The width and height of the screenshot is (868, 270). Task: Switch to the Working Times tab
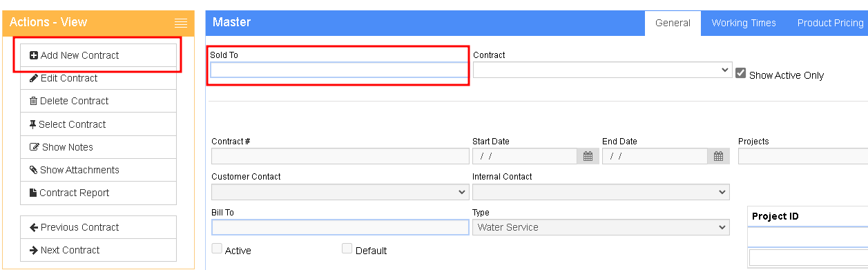(x=744, y=23)
